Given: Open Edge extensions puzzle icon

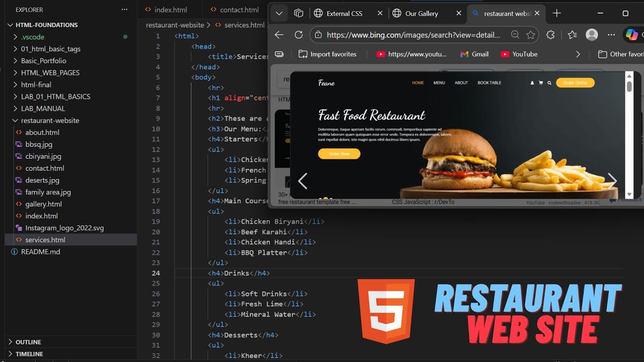Looking at the screenshot, I should (x=550, y=35).
